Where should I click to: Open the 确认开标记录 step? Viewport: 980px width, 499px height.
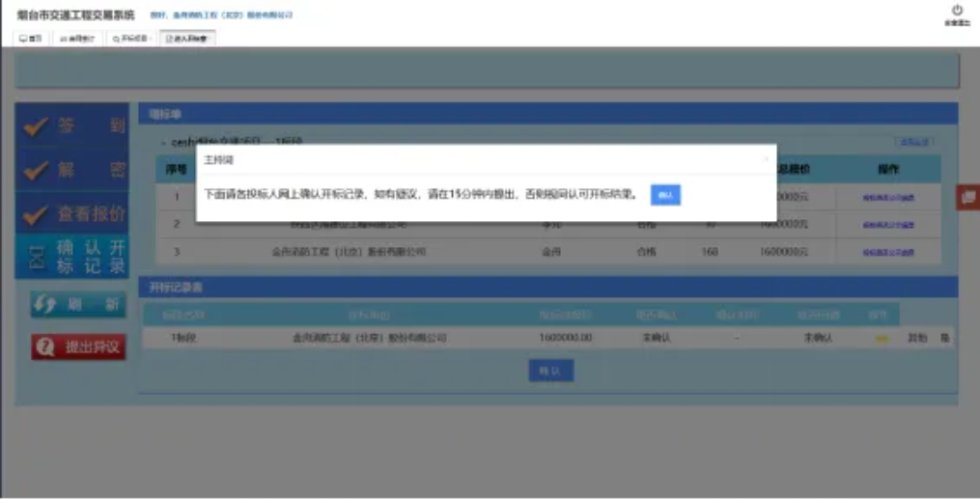[x=71, y=257]
